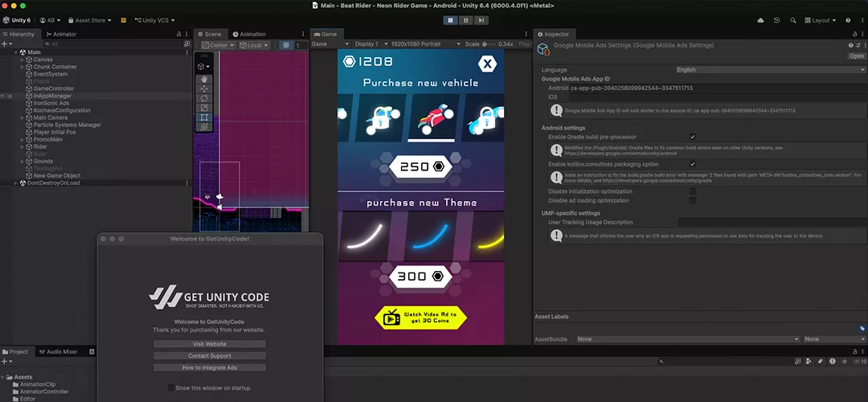Select the Move tool in Scene toolbar
Viewport: 868px width, 402px height.
pyautogui.click(x=205, y=89)
